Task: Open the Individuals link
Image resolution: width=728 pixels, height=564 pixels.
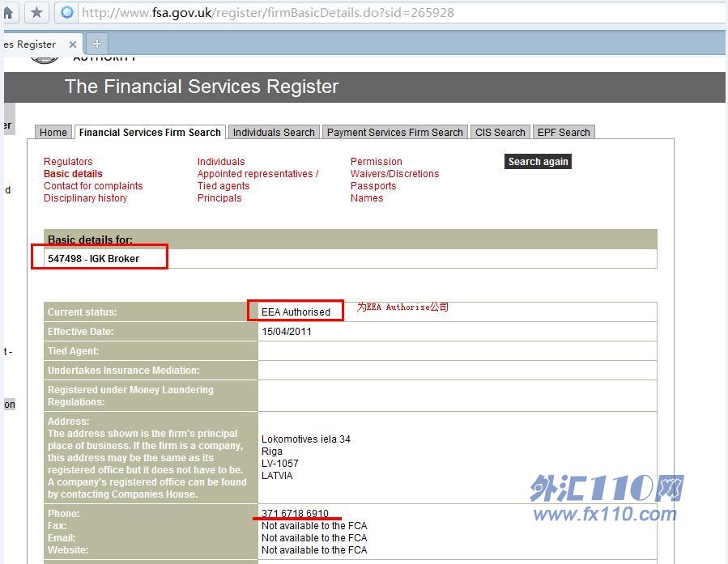Action: click(x=221, y=161)
